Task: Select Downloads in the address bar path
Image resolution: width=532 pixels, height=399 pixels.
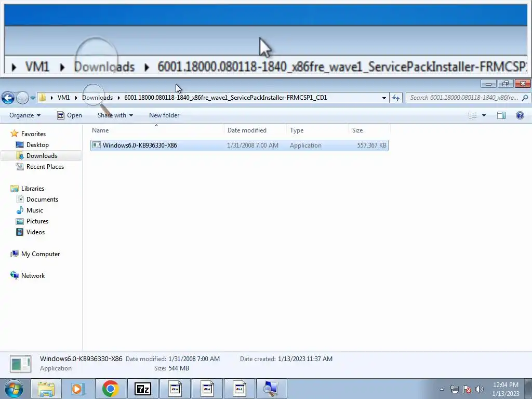Action: pyautogui.click(x=97, y=98)
